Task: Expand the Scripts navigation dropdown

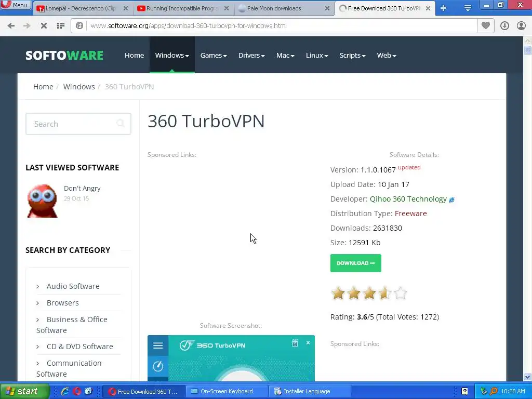Action: (353, 55)
